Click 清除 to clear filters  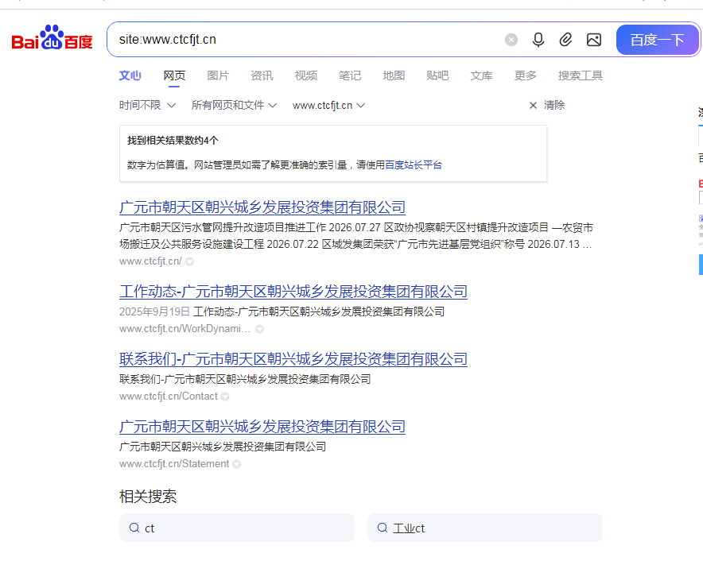[x=554, y=105]
